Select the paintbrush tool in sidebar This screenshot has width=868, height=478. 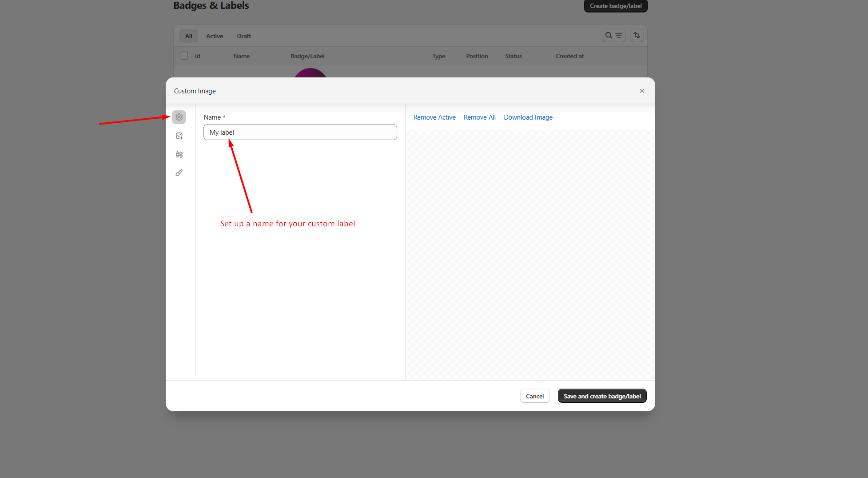tap(179, 173)
